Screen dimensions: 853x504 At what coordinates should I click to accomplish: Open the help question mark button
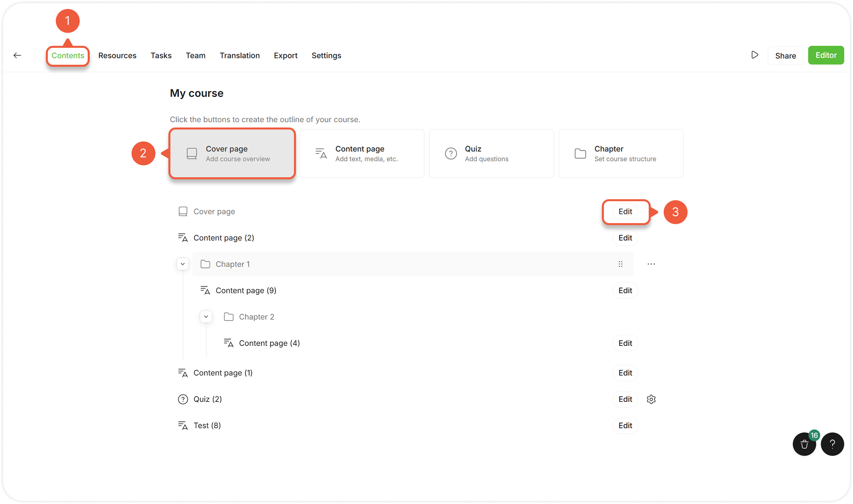(x=832, y=444)
